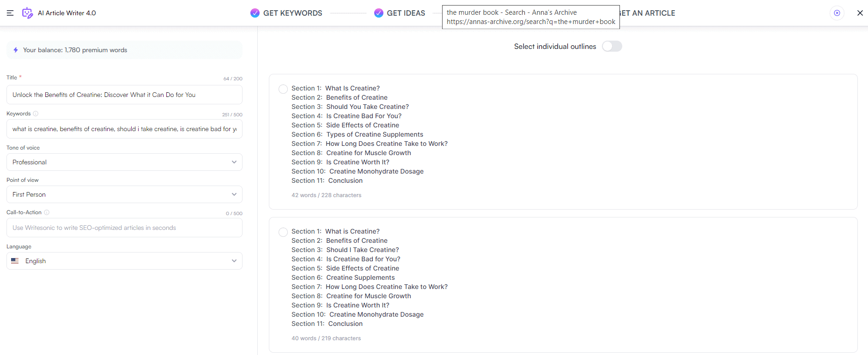
Task: Click 'Is Creatine Bad For You?' in first outline
Action: [x=364, y=116]
